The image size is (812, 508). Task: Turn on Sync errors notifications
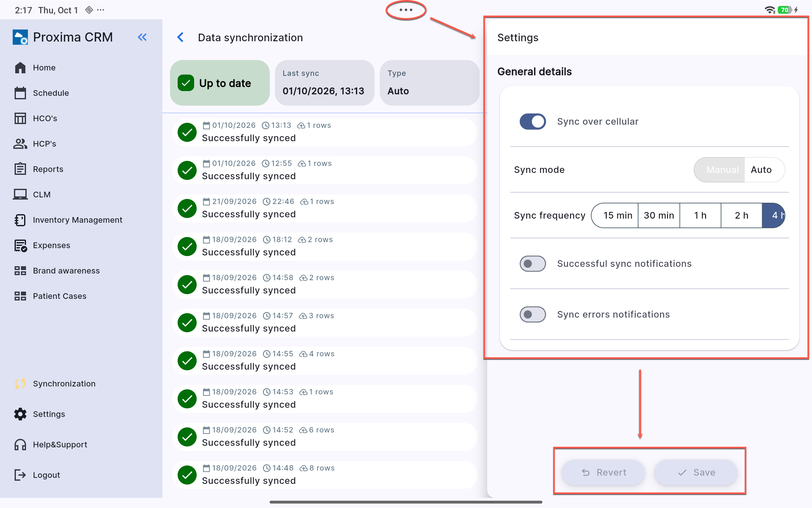pos(533,314)
